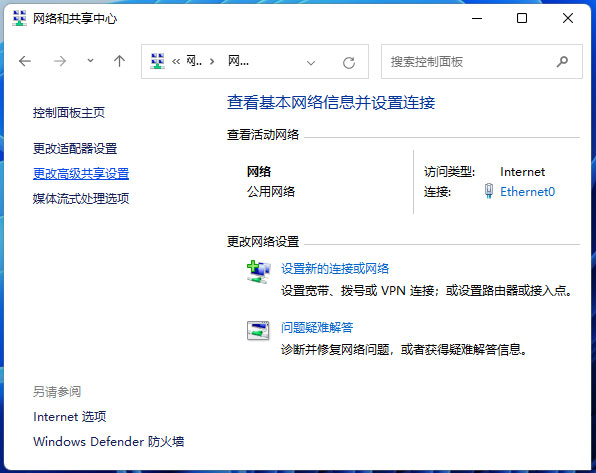Click the 访问类型 label
Screen dimensions: 596x473
click(449, 172)
